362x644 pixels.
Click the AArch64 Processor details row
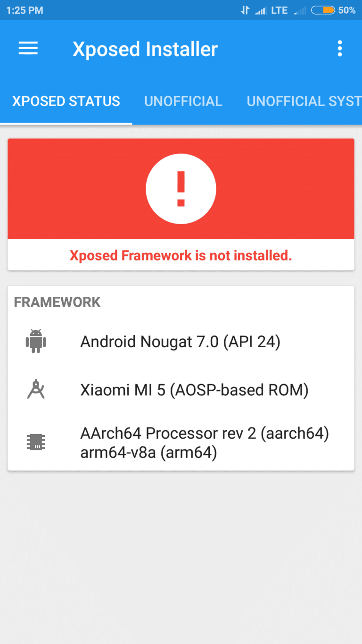[x=205, y=442]
